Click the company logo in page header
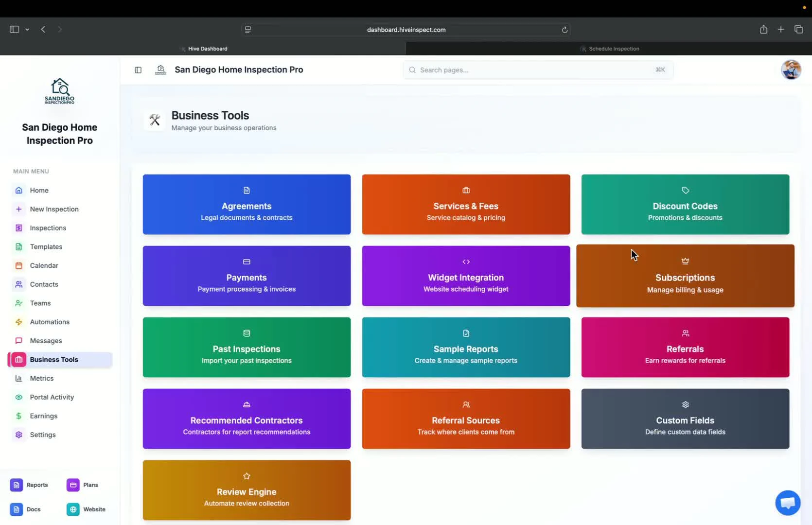Image resolution: width=812 pixels, height=525 pixels. pyautogui.click(x=160, y=70)
